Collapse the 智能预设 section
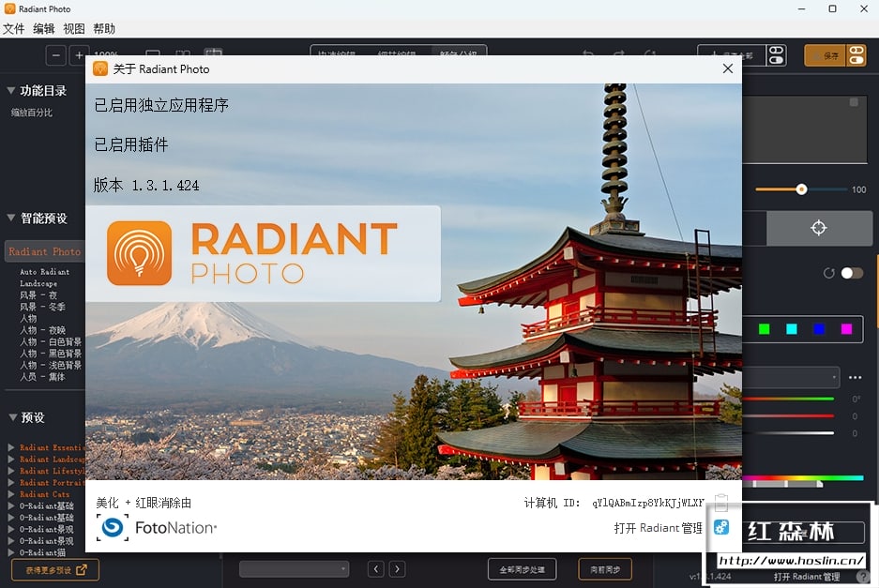 (x=10, y=218)
